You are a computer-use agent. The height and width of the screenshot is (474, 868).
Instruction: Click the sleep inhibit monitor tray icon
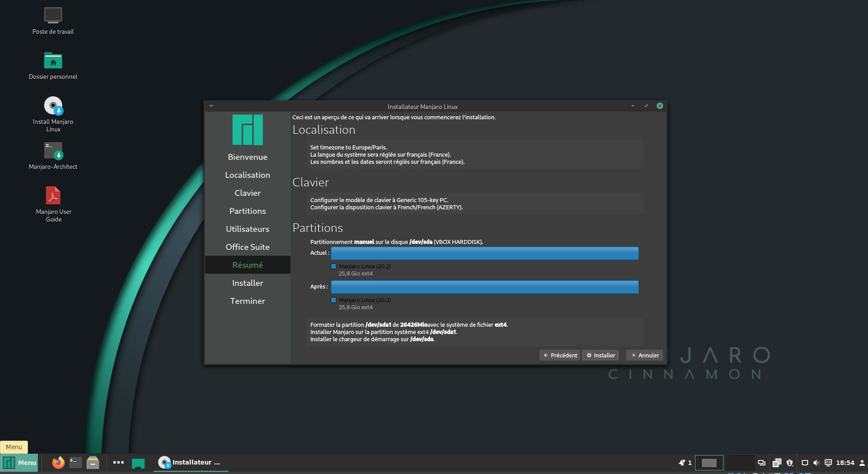click(828, 462)
